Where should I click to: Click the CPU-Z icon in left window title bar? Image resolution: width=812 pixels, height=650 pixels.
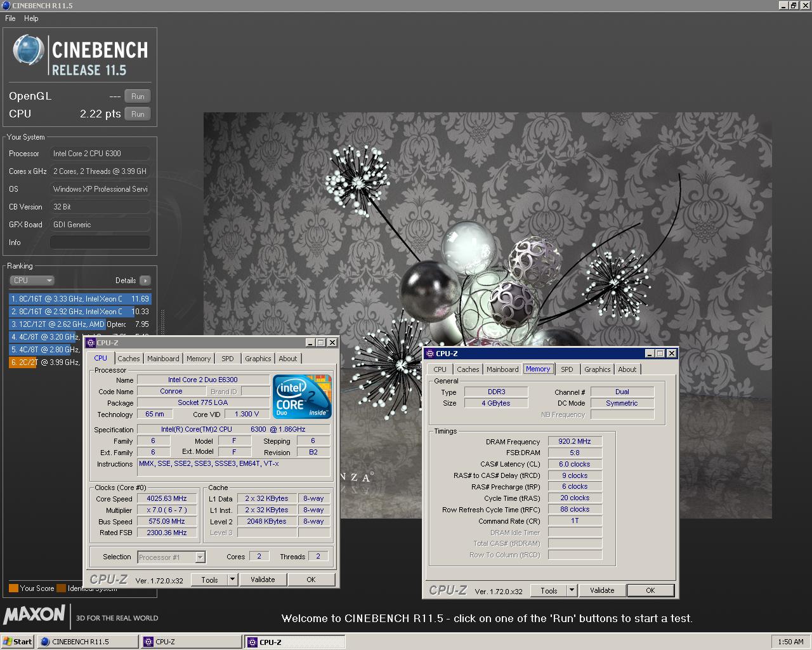point(91,343)
